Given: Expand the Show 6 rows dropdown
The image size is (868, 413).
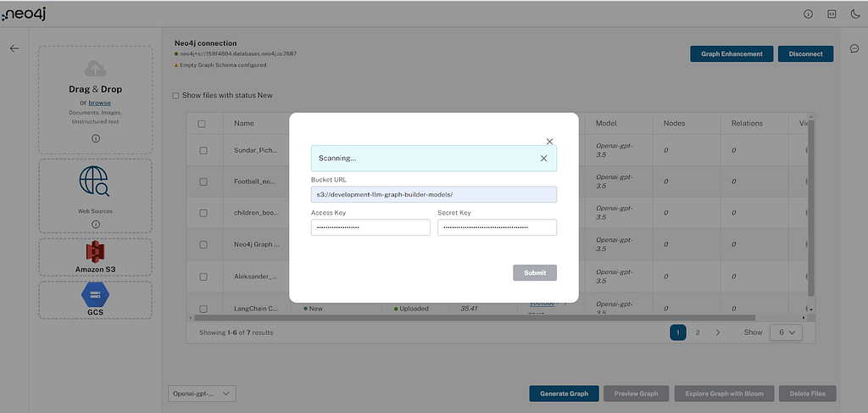Looking at the screenshot, I should (x=786, y=332).
